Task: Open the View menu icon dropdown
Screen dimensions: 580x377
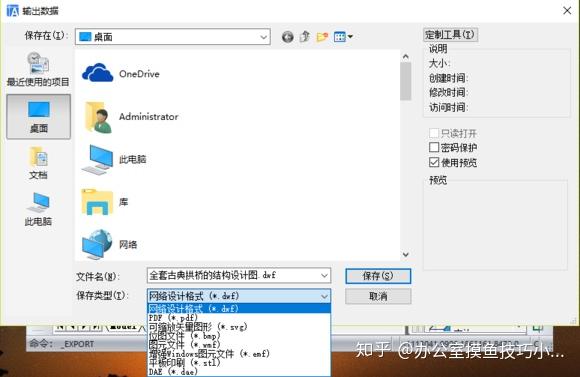Action: click(343, 37)
